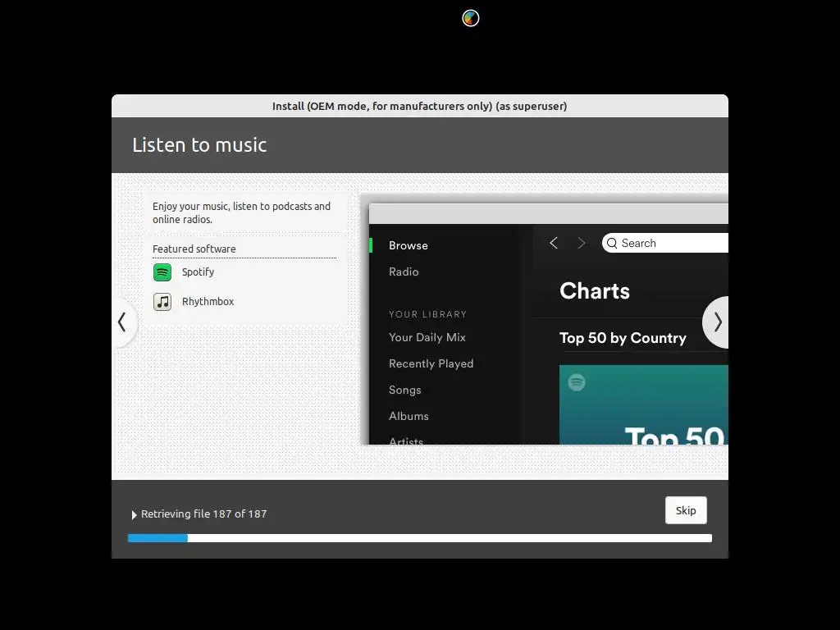The width and height of the screenshot is (840, 630).
Task: Click the Browse item in slideshow image
Action: pyautogui.click(x=409, y=245)
